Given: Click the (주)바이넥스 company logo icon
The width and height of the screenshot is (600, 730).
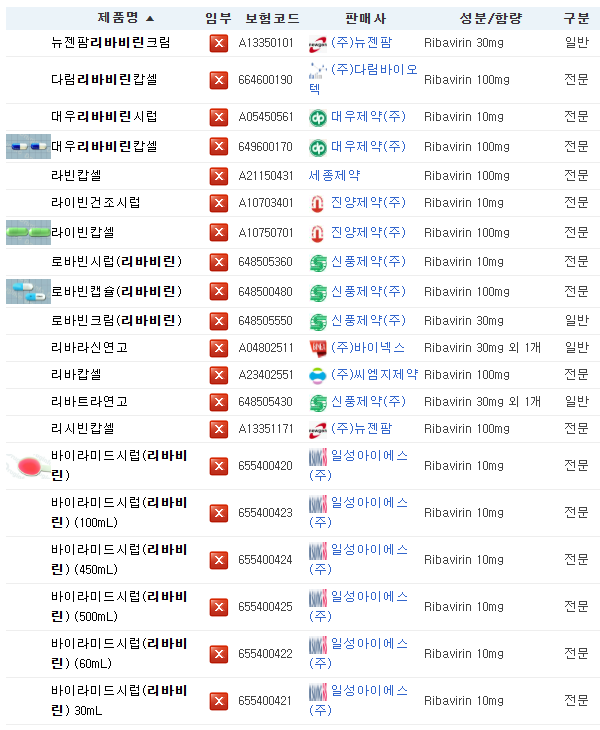Looking at the screenshot, I should click(318, 348).
